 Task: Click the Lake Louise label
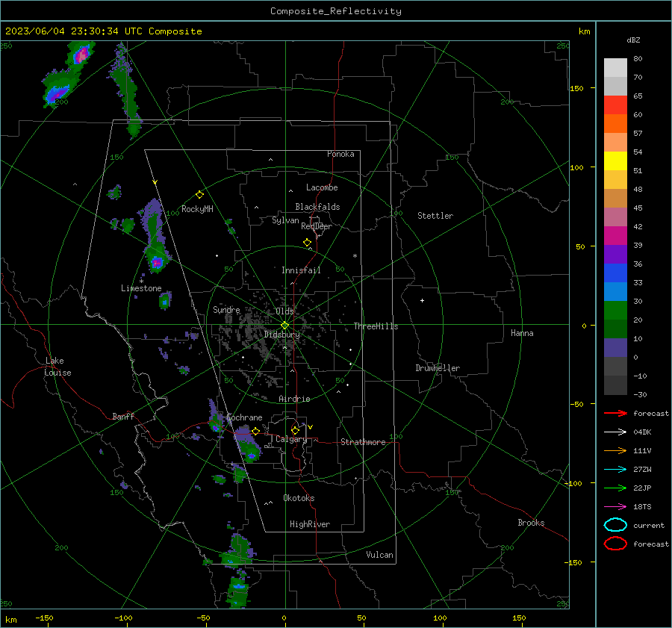click(x=57, y=367)
